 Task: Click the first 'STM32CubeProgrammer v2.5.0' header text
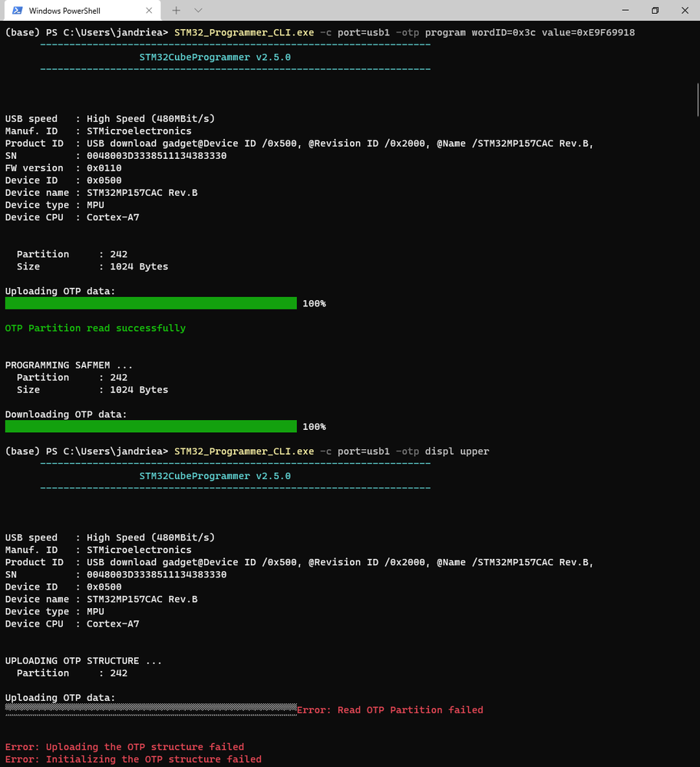[x=215, y=58]
